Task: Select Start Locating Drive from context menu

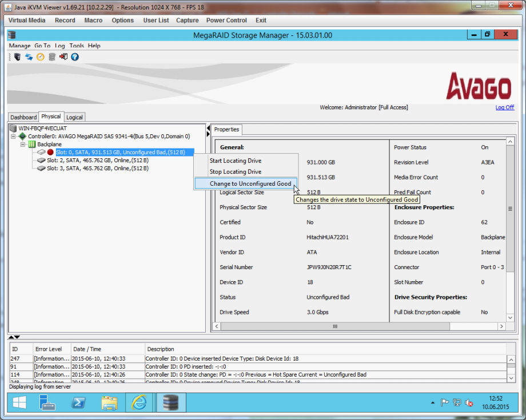Action: 235,161
